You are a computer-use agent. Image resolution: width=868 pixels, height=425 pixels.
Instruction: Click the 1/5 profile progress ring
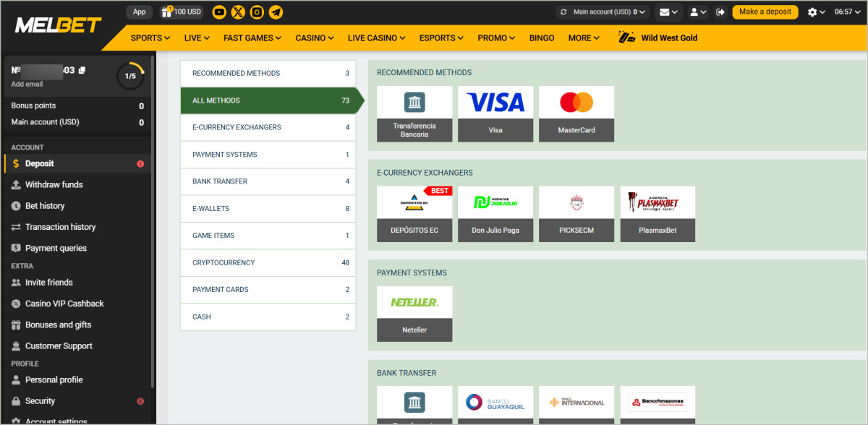[x=130, y=76]
